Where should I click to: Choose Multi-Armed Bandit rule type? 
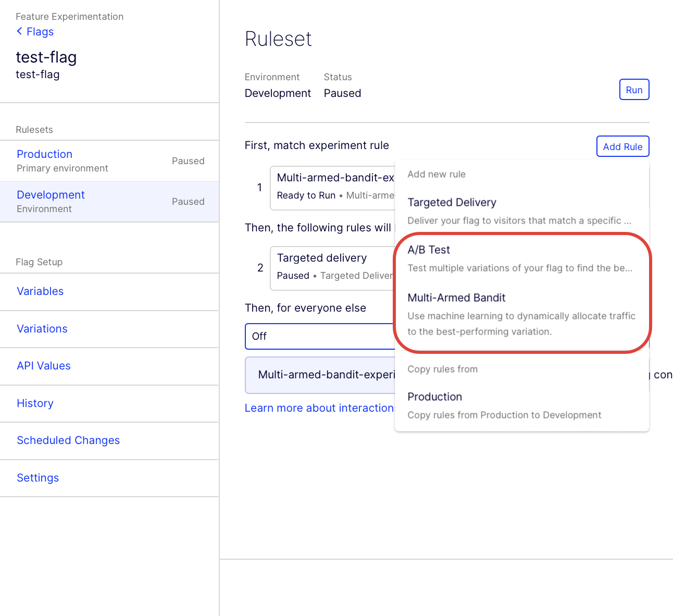pos(457,298)
